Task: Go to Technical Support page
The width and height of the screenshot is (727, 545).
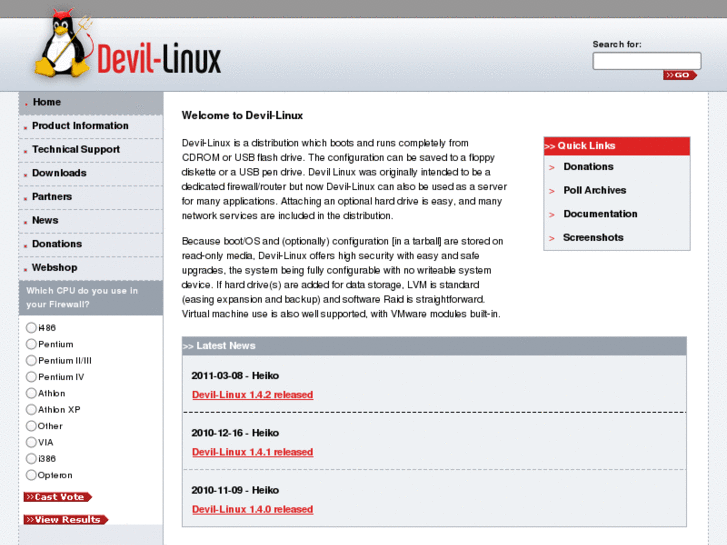Action: [x=76, y=150]
